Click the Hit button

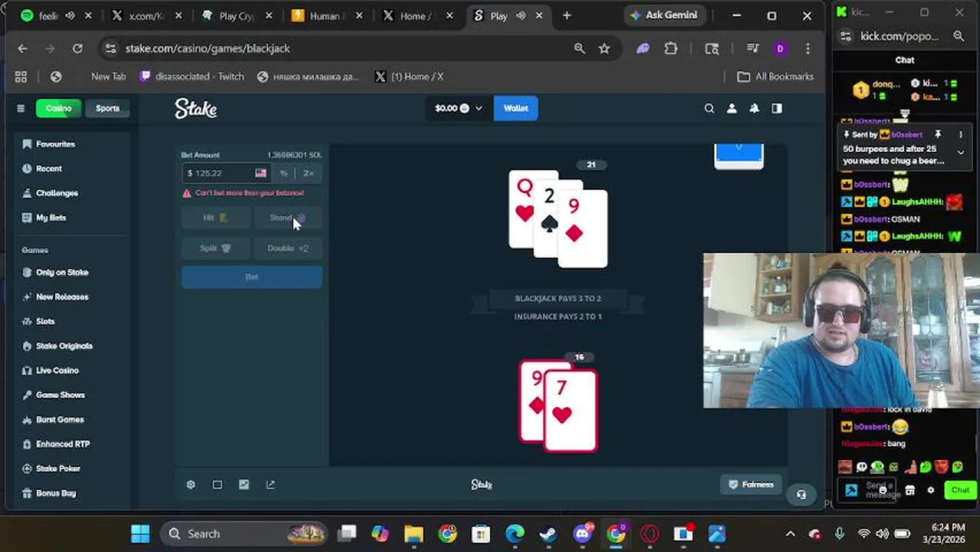pyautogui.click(x=215, y=218)
